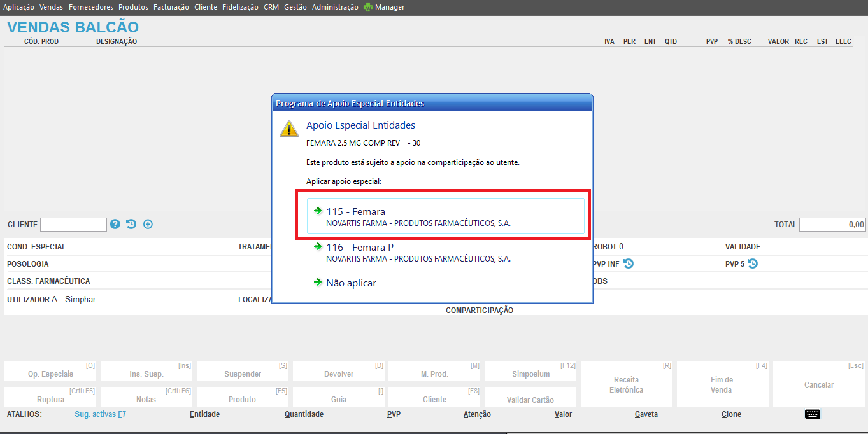
Task: Click the DESIGNAÇÃO column header
Action: tap(117, 41)
